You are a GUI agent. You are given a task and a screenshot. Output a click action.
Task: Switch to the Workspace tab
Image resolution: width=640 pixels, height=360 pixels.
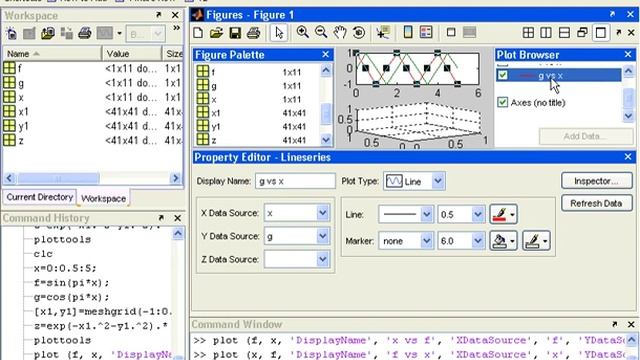(x=103, y=198)
